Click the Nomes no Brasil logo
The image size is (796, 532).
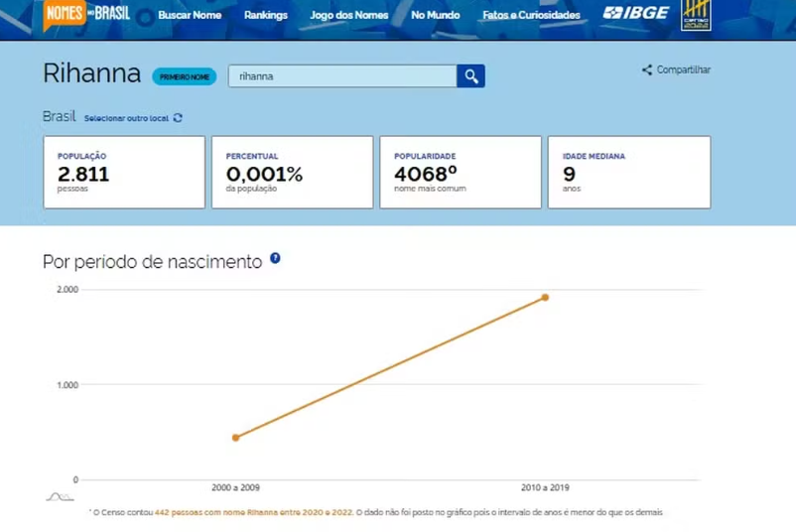pyautogui.click(x=87, y=14)
